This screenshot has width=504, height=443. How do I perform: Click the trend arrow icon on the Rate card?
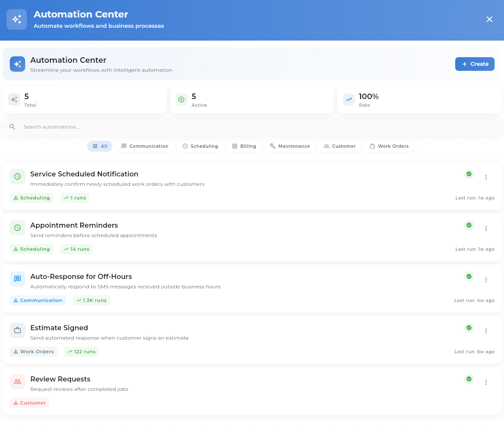click(348, 99)
